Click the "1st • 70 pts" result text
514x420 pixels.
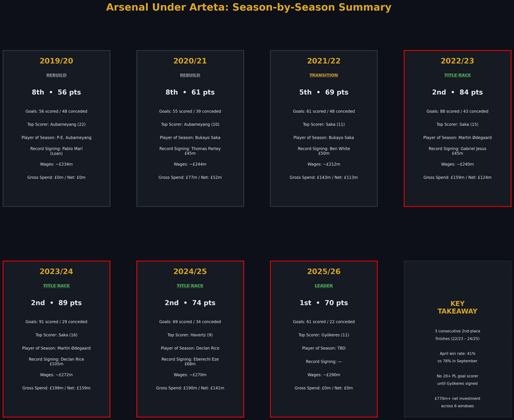324,303
